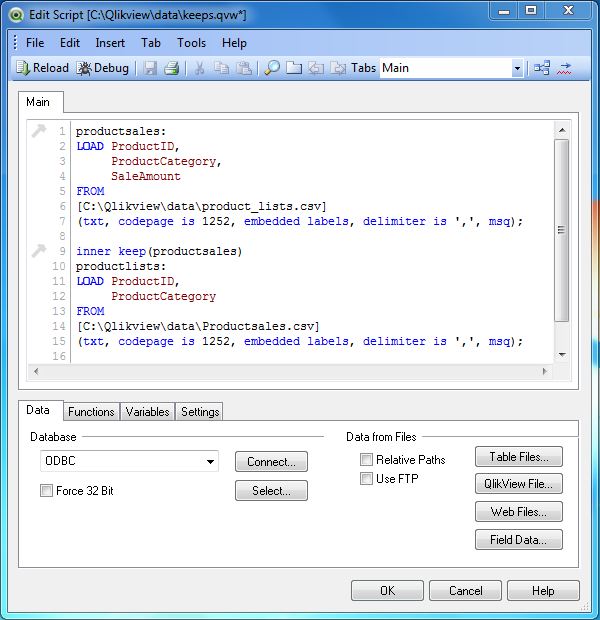This screenshot has width=600, height=620.
Task: Click the Field Data... button
Action: [519, 540]
